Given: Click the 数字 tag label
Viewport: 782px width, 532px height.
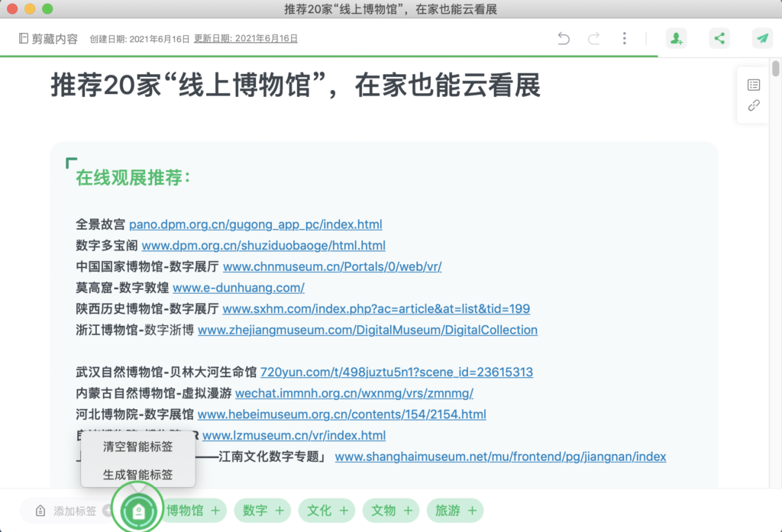Looking at the screenshot, I should point(255,511).
